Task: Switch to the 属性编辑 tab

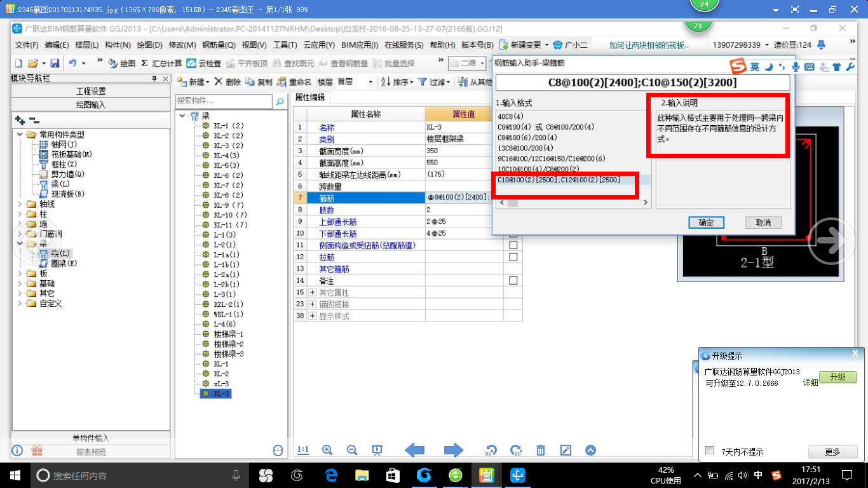Action: pos(310,97)
